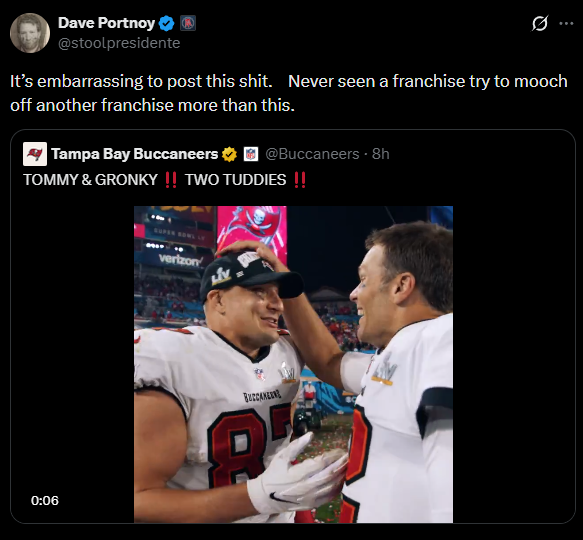
Task: Click the TWO TUDDIES caption text
Action: point(236,180)
